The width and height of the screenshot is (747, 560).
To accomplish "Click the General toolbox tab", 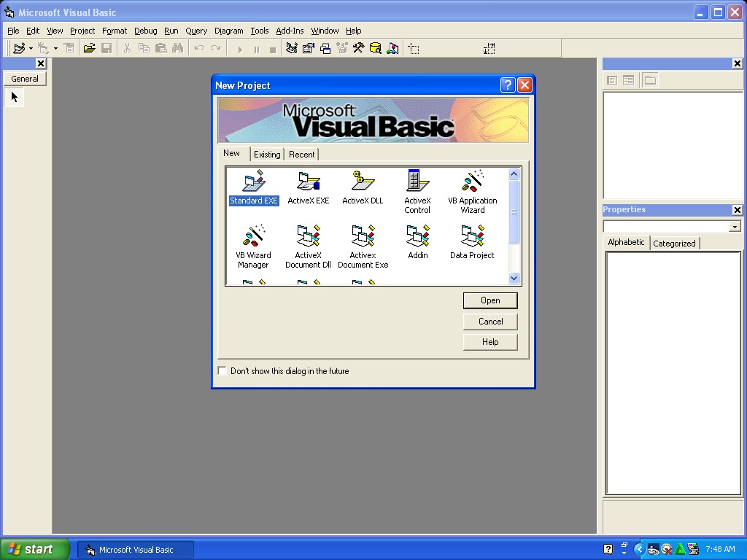I will [x=25, y=79].
